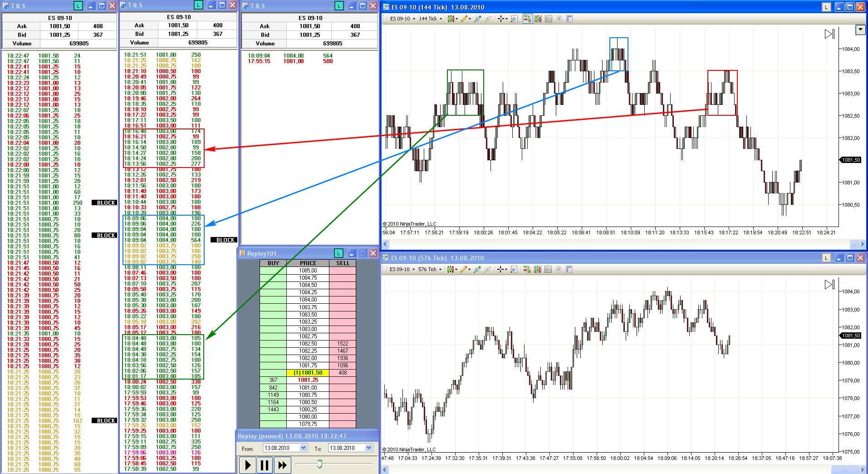Image resolution: width=868 pixels, height=474 pixels.
Task: Click the zoom in magnifier on 144 Tick chart
Action: click(477, 19)
